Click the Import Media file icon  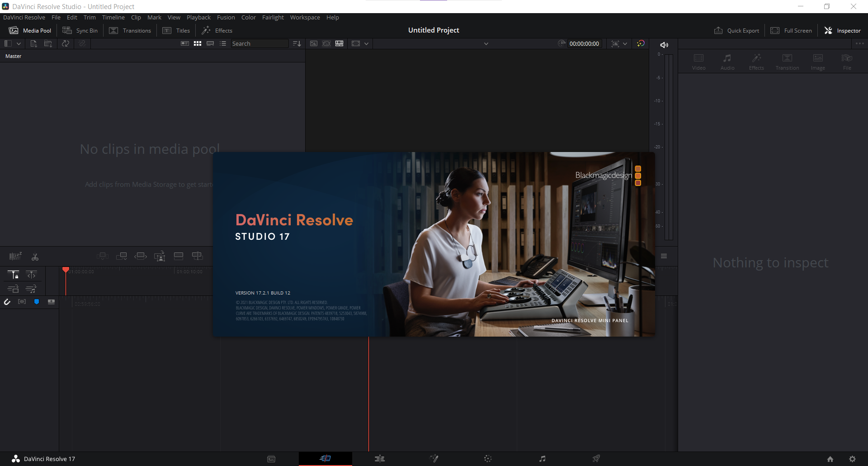pyautogui.click(x=33, y=43)
